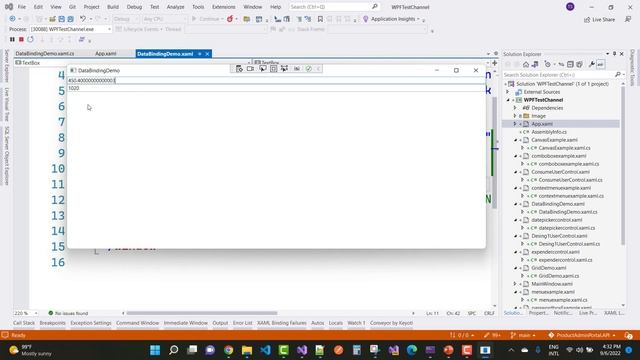Click the green check binding status icon

pos(309,69)
